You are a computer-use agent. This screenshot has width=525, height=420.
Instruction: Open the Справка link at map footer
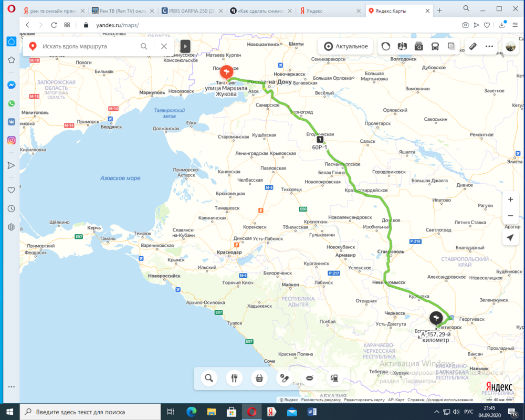(x=415, y=400)
